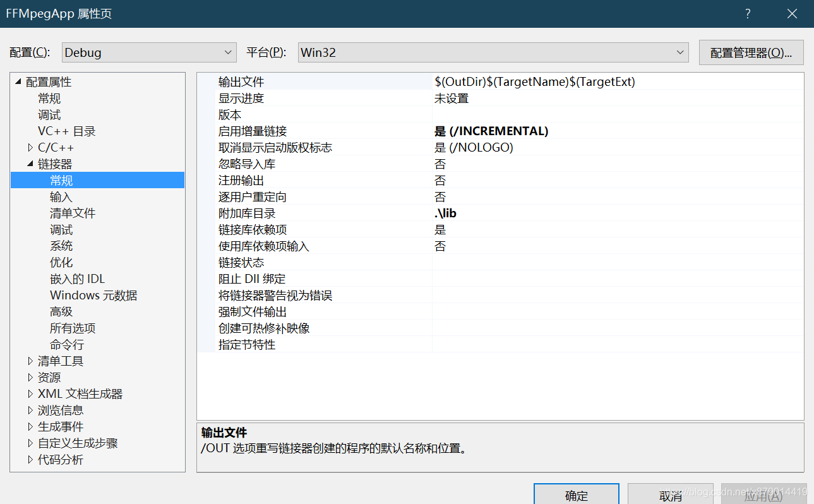Click the 逐用户重定向 property row
The height and width of the screenshot is (504, 814).
tap(500, 196)
